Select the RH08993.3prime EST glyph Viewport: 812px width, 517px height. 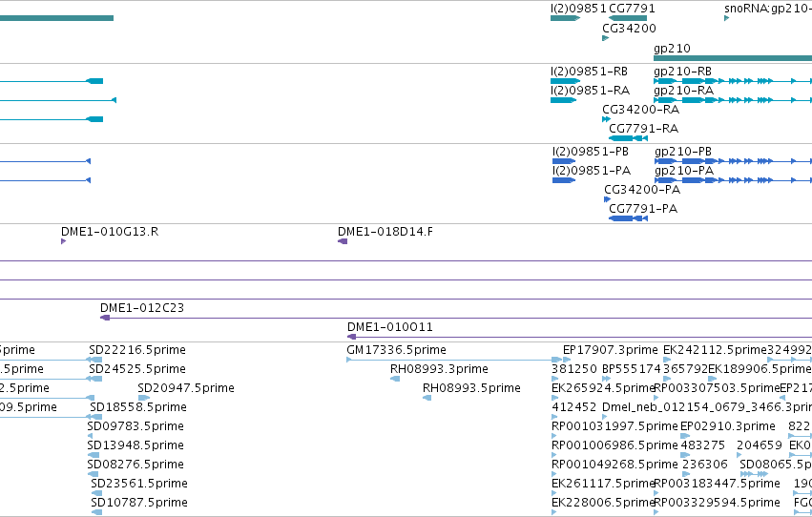[x=395, y=379]
